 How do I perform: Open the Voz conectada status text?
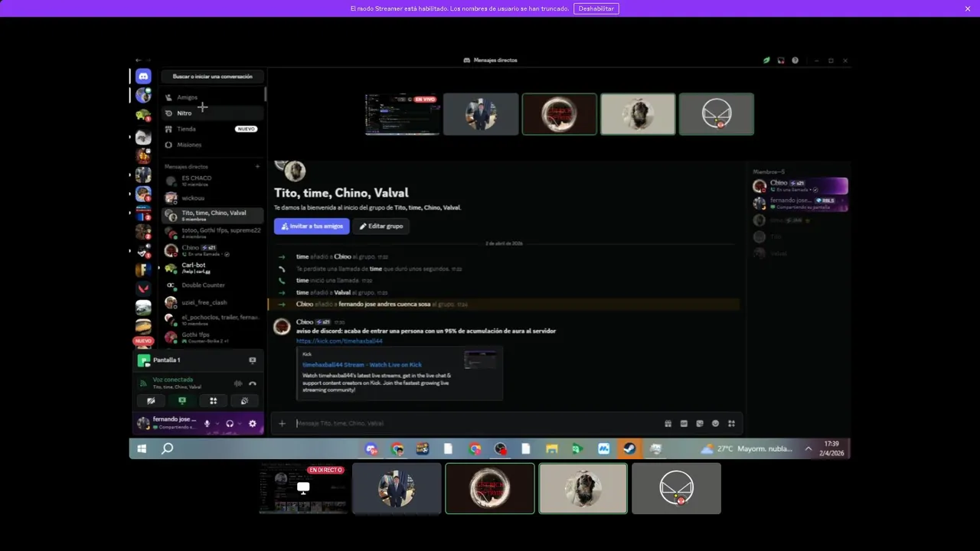[x=173, y=380]
